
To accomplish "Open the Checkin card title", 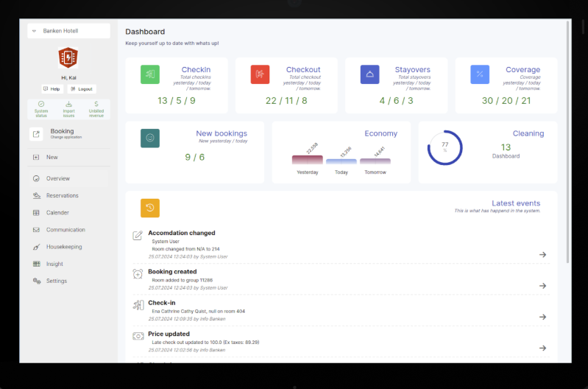I will (x=196, y=69).
